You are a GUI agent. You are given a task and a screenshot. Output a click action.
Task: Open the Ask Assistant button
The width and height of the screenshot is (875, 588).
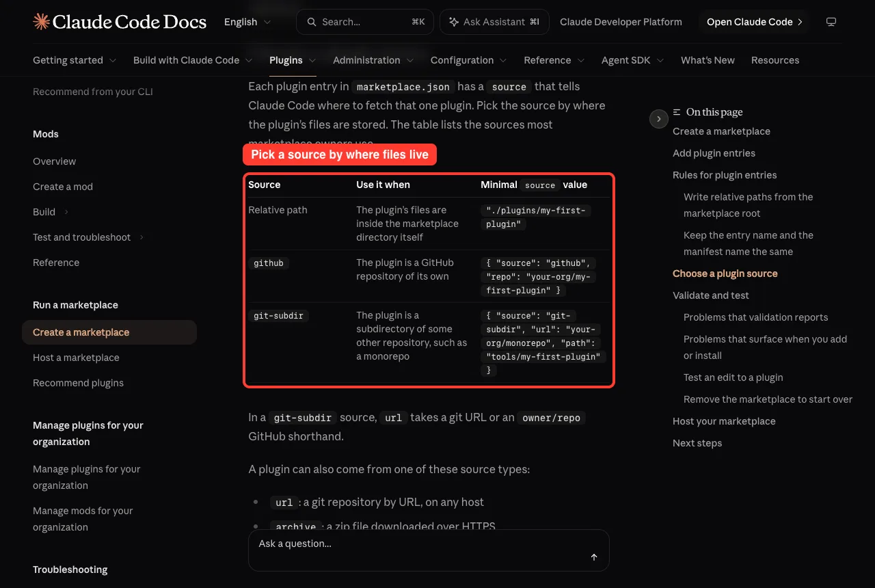pyautogui.click(x=494, y=22)
